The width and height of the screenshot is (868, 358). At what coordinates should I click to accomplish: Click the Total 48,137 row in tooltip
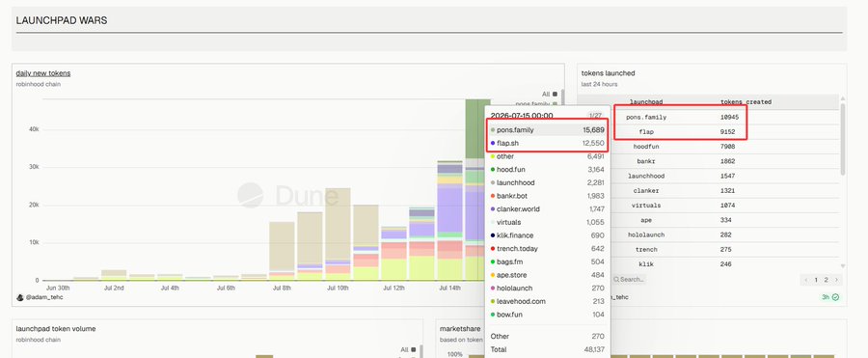click(547, 349)
